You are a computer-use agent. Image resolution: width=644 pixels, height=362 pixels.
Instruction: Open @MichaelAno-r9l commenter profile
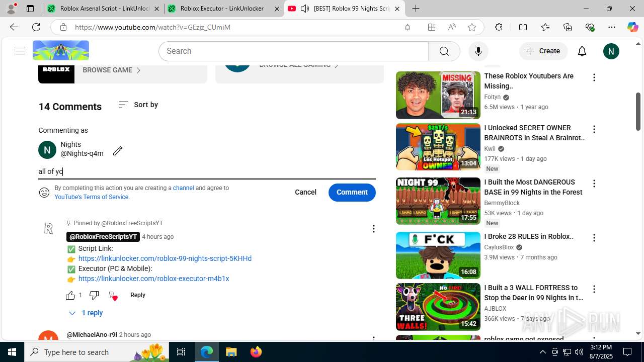[x=92, y=335]
